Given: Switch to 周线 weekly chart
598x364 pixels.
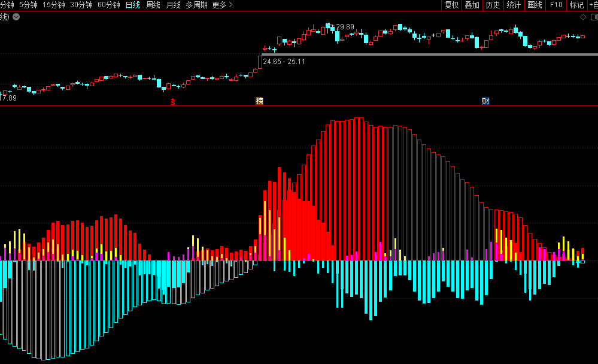Looking at the screenshot, I should (x=153, y=5).
